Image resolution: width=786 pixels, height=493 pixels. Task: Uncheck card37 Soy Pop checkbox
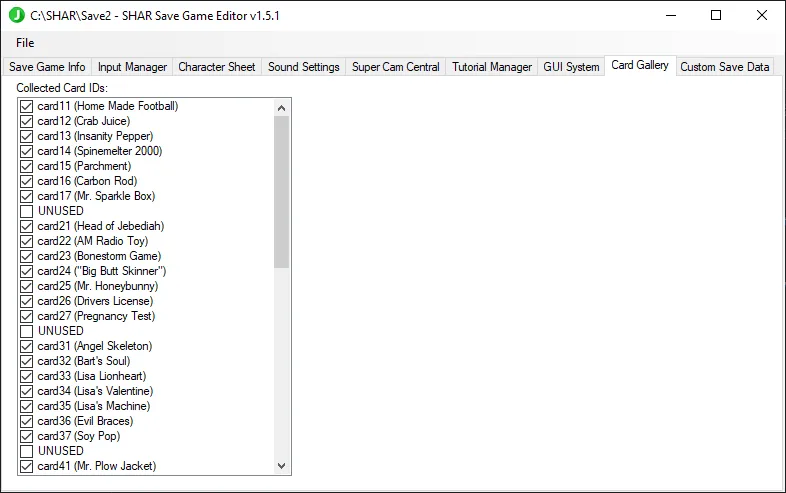pyautogui.click(x=27, y=436)
